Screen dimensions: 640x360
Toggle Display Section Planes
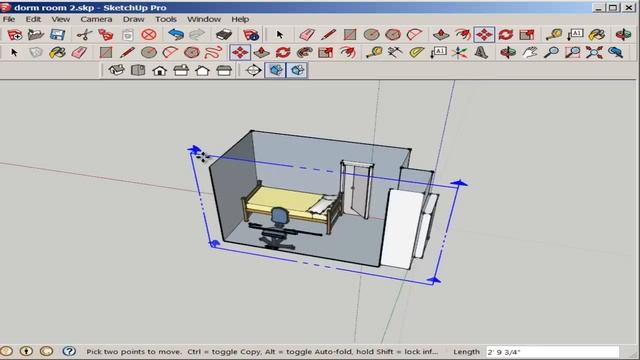coord(276,70)
